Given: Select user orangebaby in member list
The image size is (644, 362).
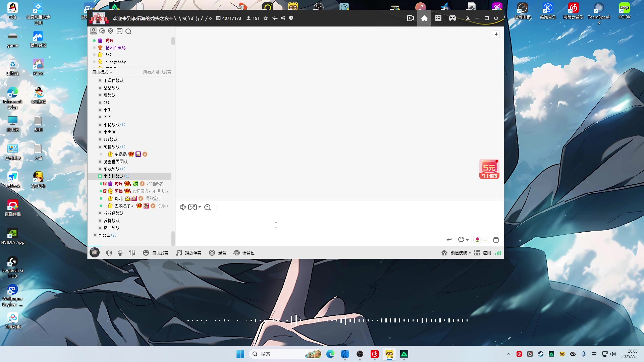Looking at the screenshot, I should pyautogui.click(x=116, y=62).
